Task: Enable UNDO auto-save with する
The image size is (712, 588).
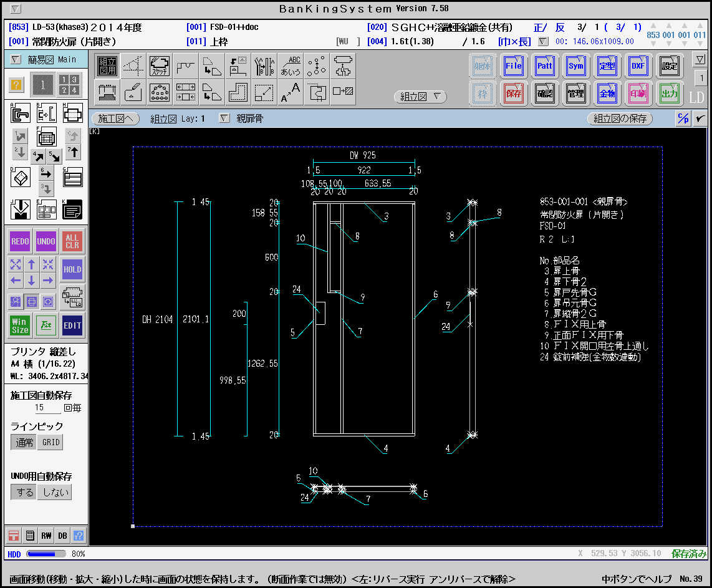Action: 24,492
